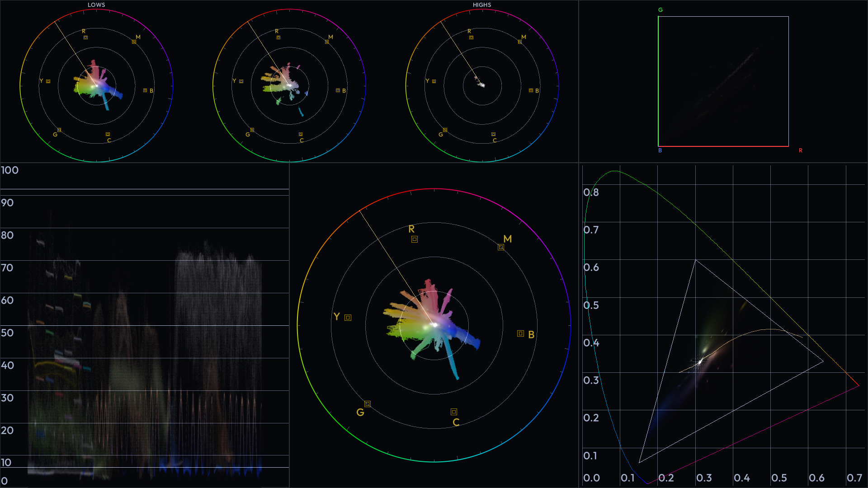Click the 0.3 y-axis label on CIE chart
868x488 pixels.
591,380
